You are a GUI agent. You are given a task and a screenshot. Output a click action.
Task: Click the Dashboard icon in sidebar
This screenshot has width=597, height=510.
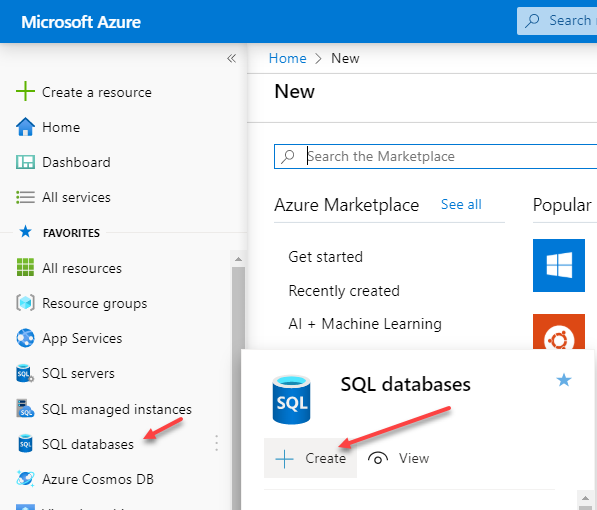coord(25,162)
